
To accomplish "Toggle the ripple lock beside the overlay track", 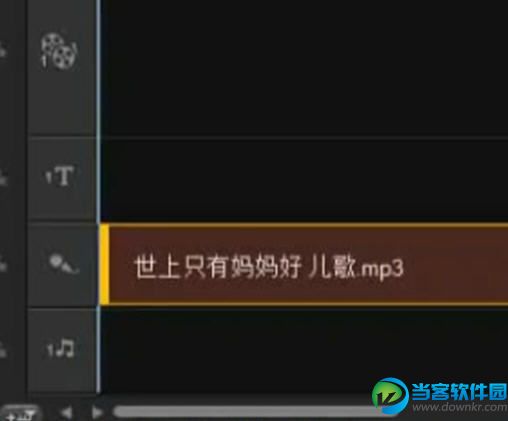I will (x=3, y=51).
